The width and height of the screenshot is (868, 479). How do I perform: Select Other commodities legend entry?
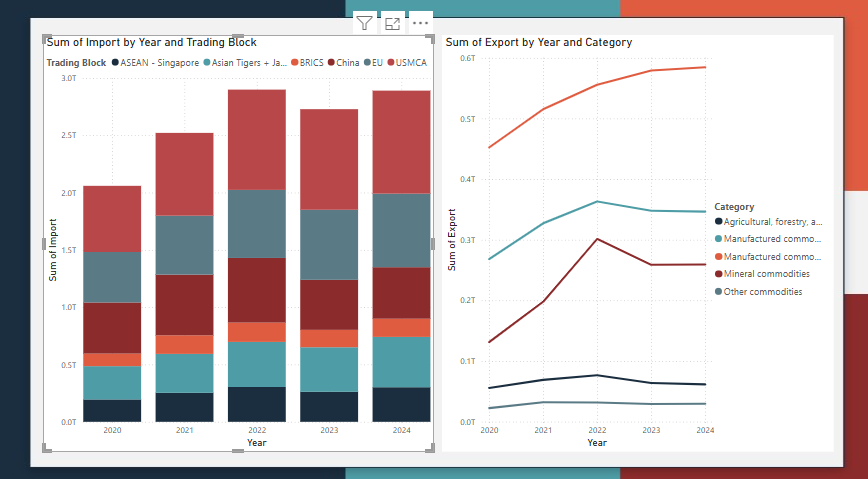click(758, 292)
